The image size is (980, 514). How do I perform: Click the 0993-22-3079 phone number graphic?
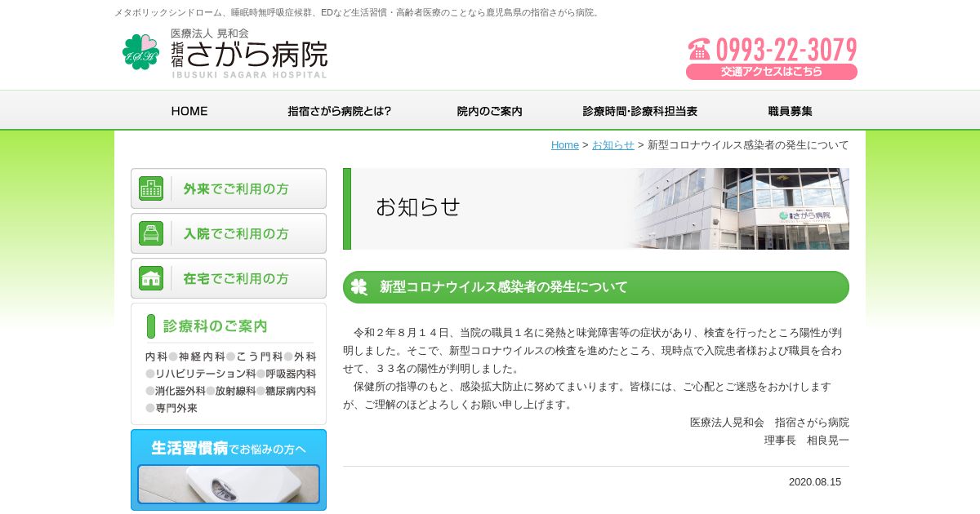773,49
